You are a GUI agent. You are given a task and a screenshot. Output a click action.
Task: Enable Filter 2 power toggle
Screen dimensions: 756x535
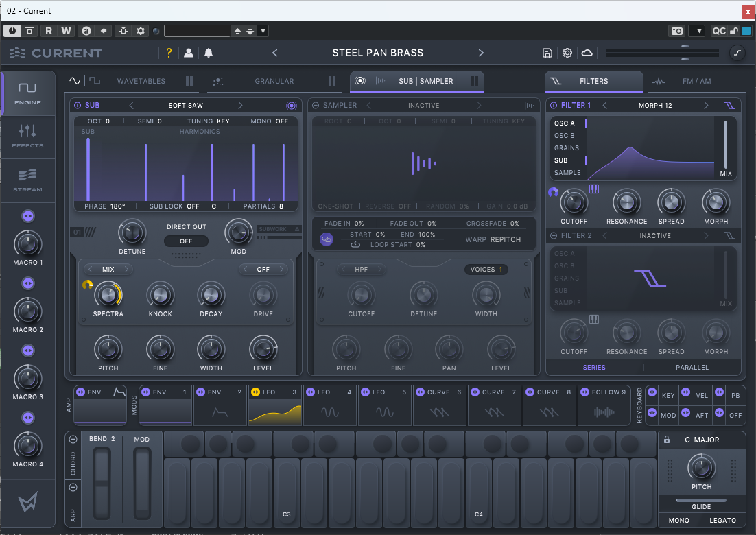click(x=554, y=236)
